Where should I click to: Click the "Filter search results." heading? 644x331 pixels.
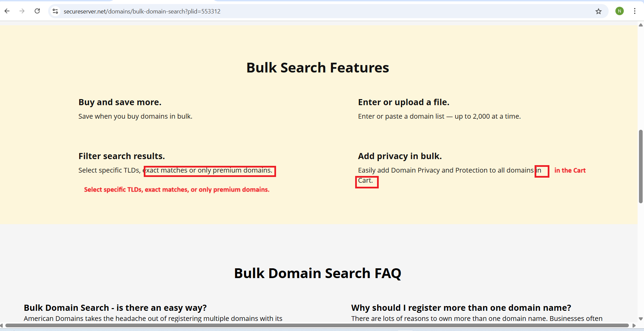[122, 156]
